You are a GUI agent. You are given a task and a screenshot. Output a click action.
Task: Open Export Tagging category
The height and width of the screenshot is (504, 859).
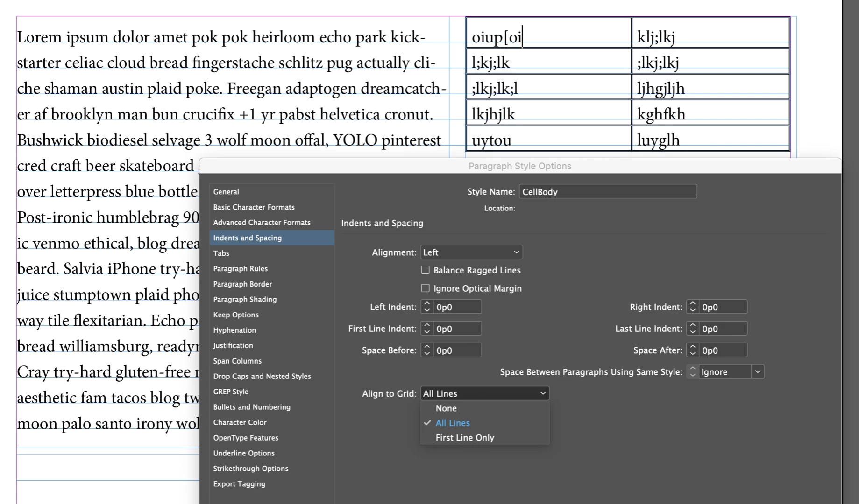(x=272, y=484)
